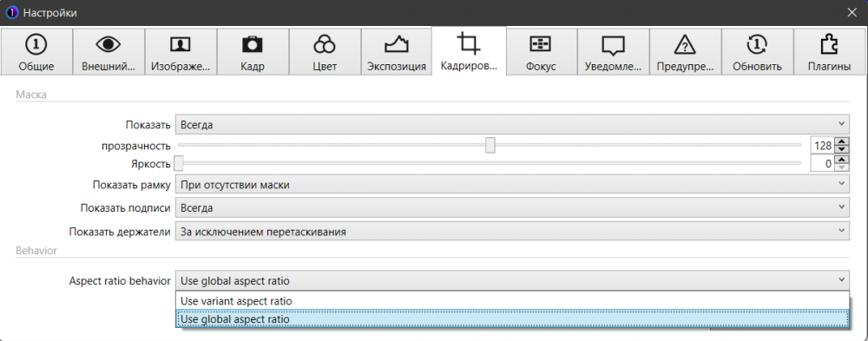Increase the Яркость value with up arrow
Image resolution: width=868 pixels, height=341 pixels.
(x=842, y=160)
